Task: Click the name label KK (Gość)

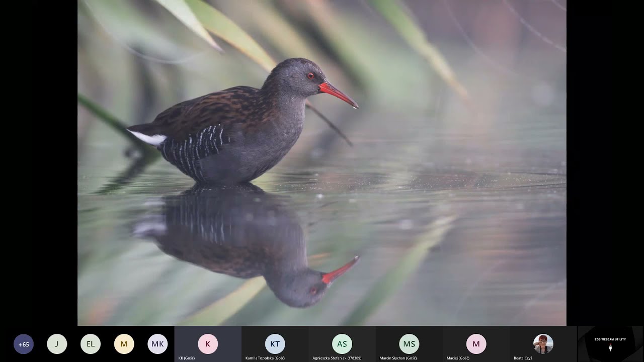Action: point(187,358)
